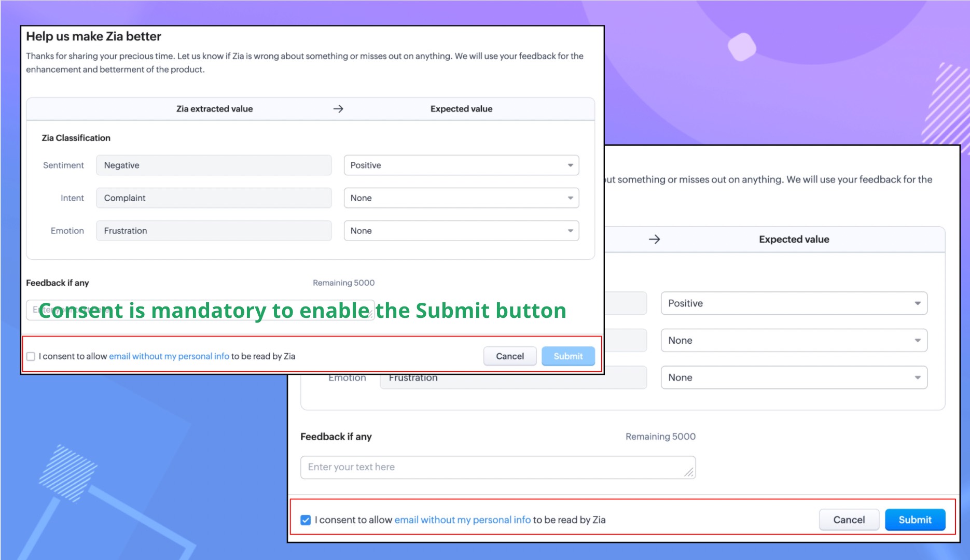The image size is (970, 560).
Task: Click the Complaint extracted intent field
Action: pyautogui.click(x=214, y=198)
